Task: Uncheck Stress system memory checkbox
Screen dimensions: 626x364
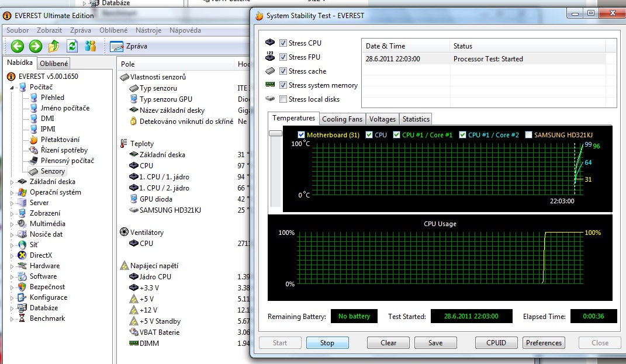Action: click(x=283, y=85)
